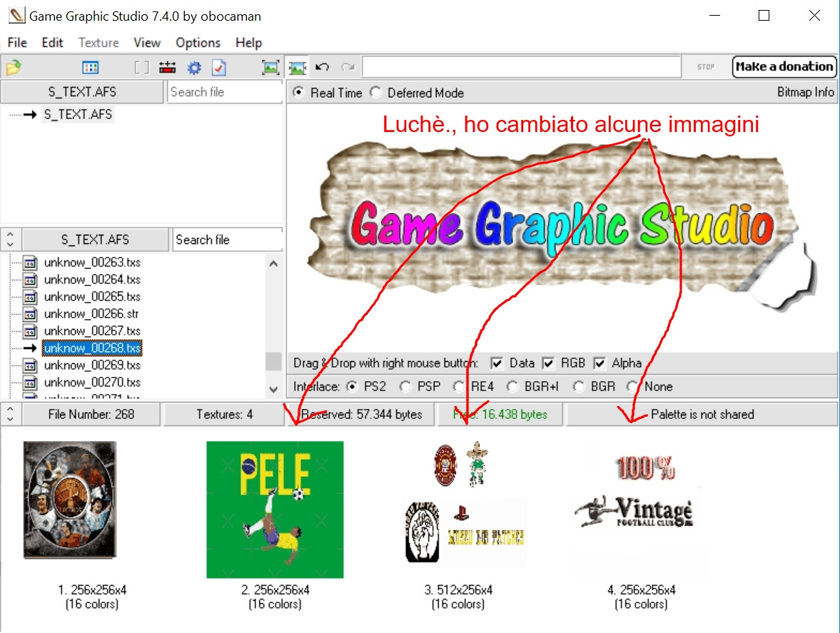Select unknow_00266.str file
The image size is (840, 633).
pyautogui.click(x=91, y=313)
